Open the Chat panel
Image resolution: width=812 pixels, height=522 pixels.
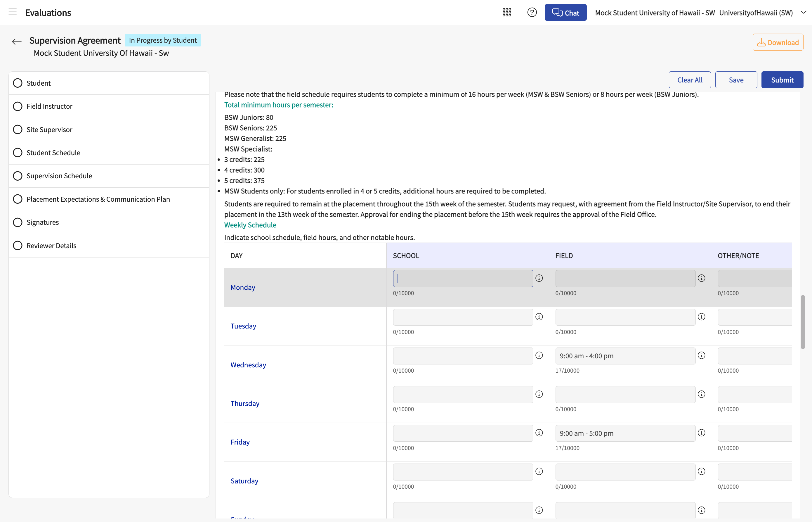(x=565, y=13)
